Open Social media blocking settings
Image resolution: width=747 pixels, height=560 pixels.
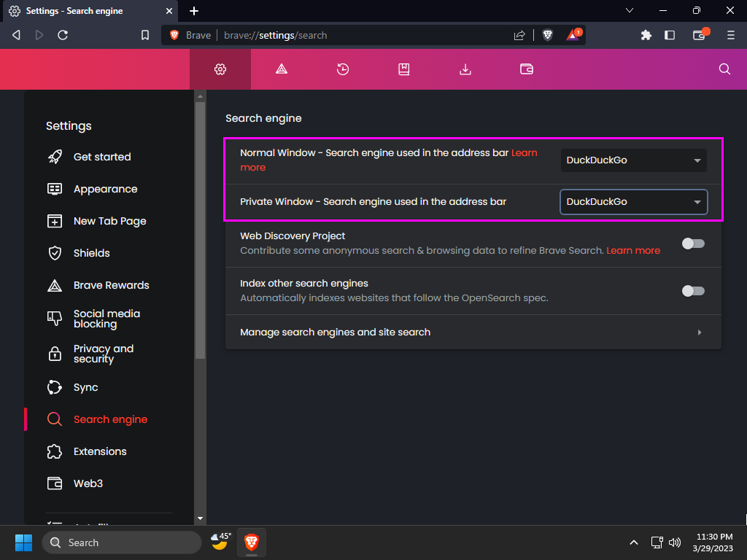(94, 319)
